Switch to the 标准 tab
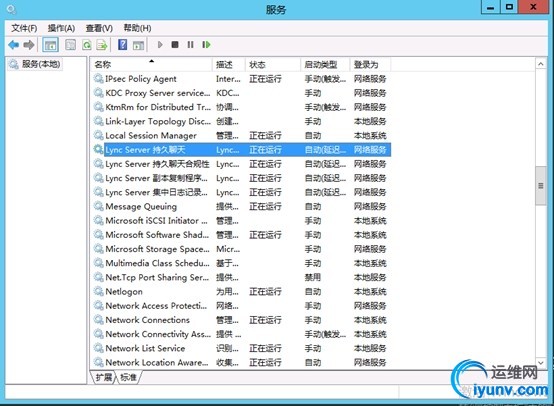This screenshot has height=406, width=554. 128,377
